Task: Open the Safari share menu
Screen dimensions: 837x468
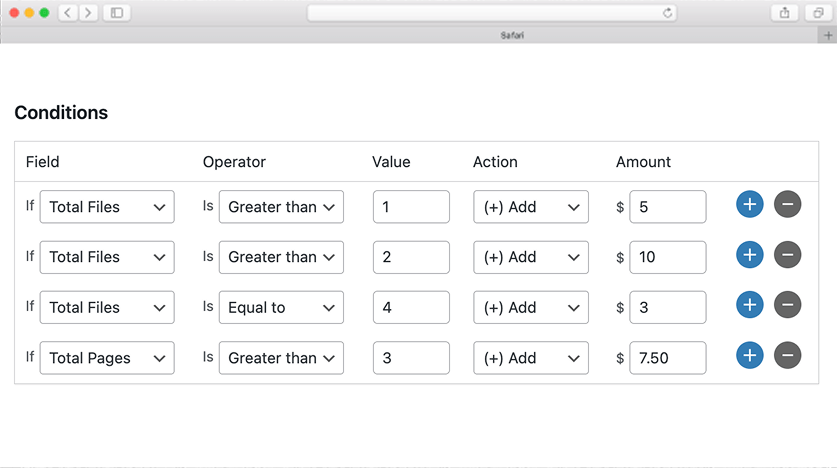Action: [784, 13]
